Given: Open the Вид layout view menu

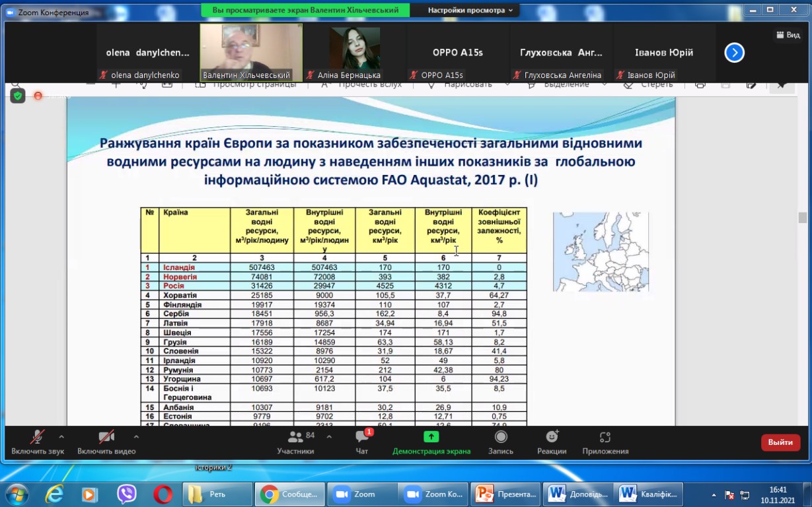Looking at the screenshot, I should tap(788, 35).
